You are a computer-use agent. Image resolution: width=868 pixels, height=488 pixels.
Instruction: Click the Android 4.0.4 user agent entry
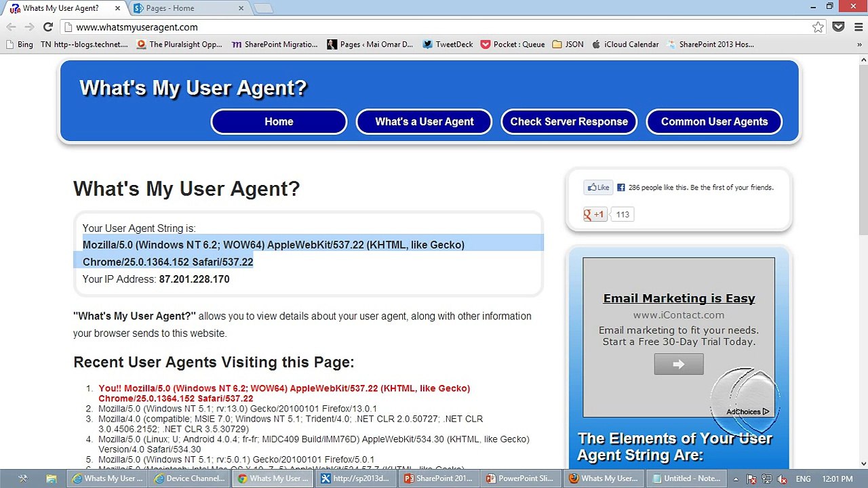click(x=314, y=444)
